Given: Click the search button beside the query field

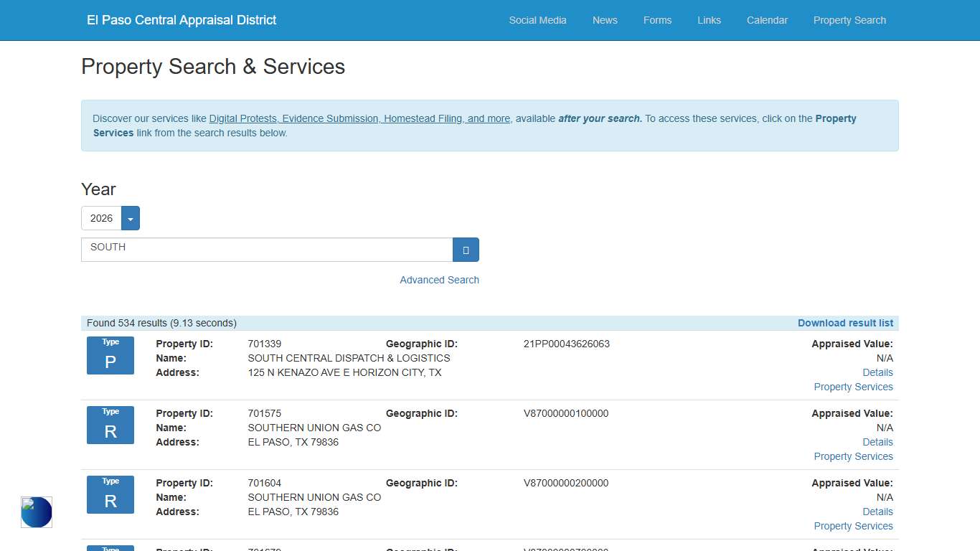Looking at the screenshot, I should point(466,250).
